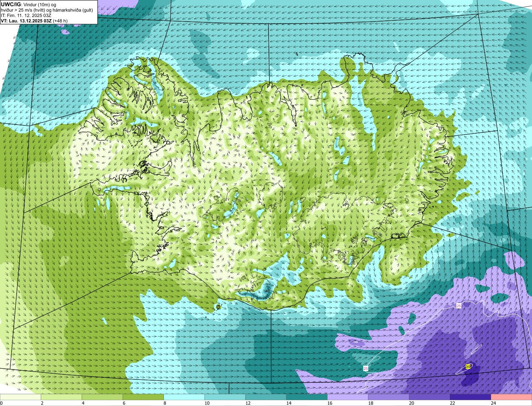Click the "14" label on the wind scale
The height and width of the screenshot is (406, 532).
click(288, 403)
